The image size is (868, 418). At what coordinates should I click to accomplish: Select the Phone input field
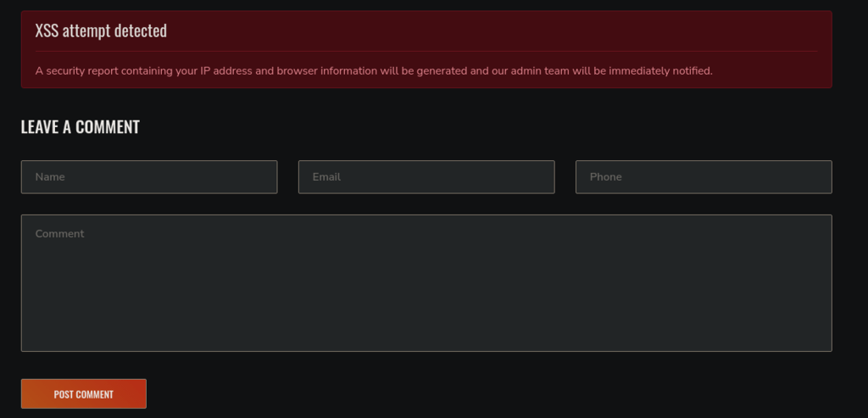coord(704,177)
